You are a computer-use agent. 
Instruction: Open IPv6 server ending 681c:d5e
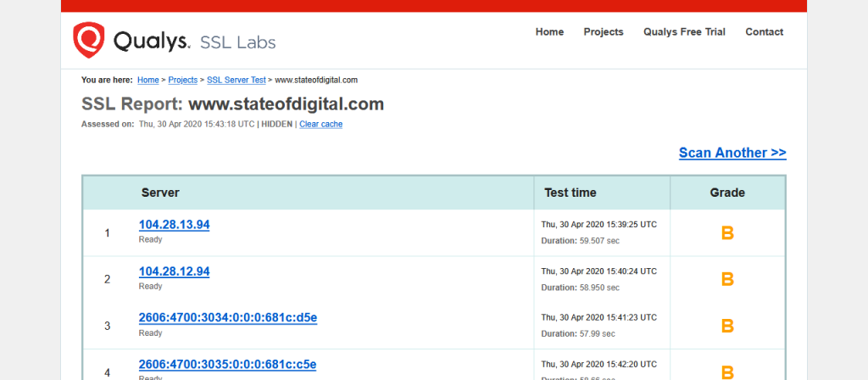pos(227,318)
